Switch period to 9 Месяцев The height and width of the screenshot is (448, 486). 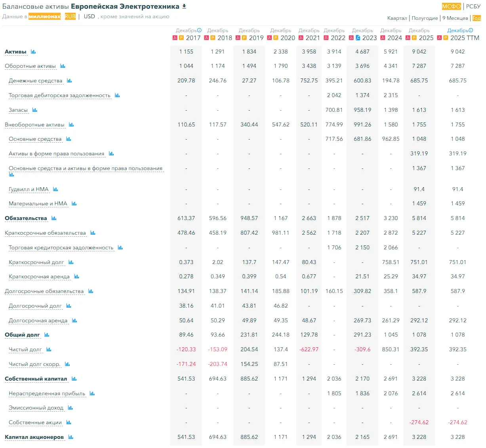point(455,18)
